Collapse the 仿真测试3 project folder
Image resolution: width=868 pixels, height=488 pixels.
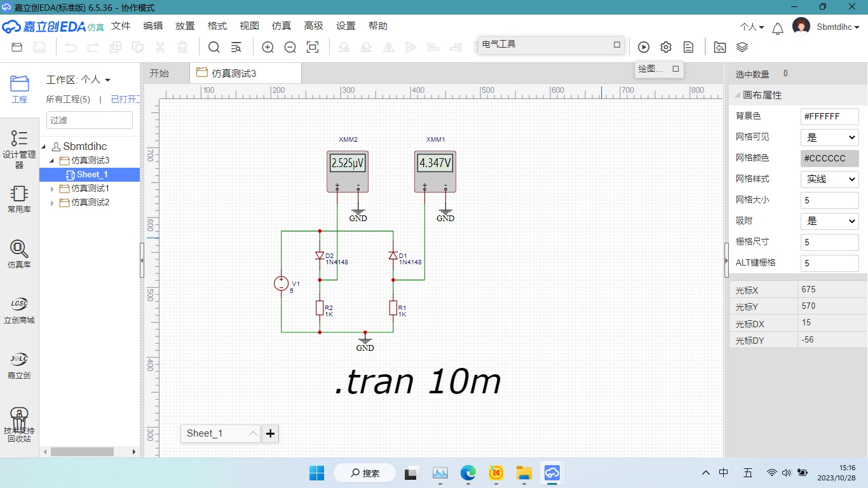pyautogui.click(x=52, y=161)
